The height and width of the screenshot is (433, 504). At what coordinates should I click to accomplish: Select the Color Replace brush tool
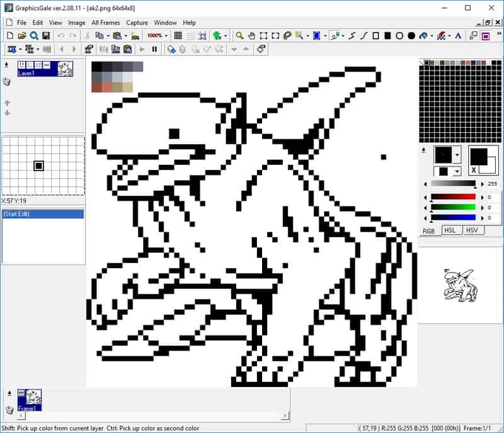441,36
